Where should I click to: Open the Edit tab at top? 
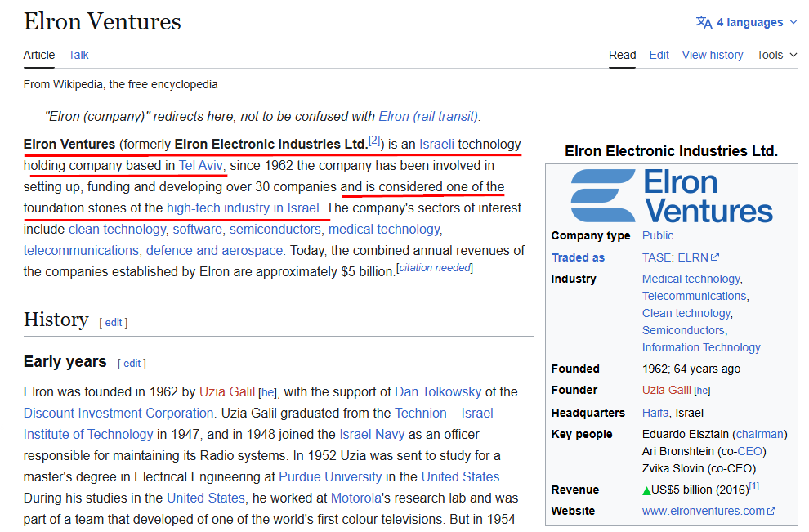pos(659,55)
